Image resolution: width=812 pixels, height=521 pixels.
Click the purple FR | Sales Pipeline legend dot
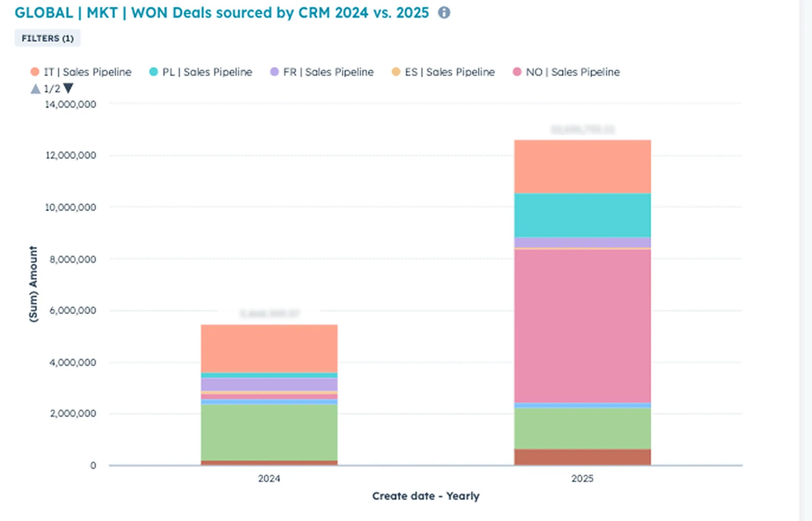(x=275, y=72)
